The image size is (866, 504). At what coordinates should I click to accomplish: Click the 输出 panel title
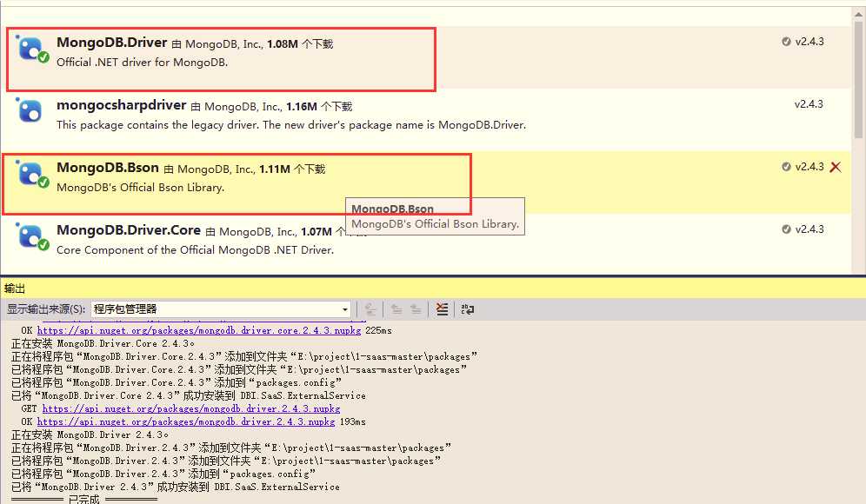click(x=15, y=288)
